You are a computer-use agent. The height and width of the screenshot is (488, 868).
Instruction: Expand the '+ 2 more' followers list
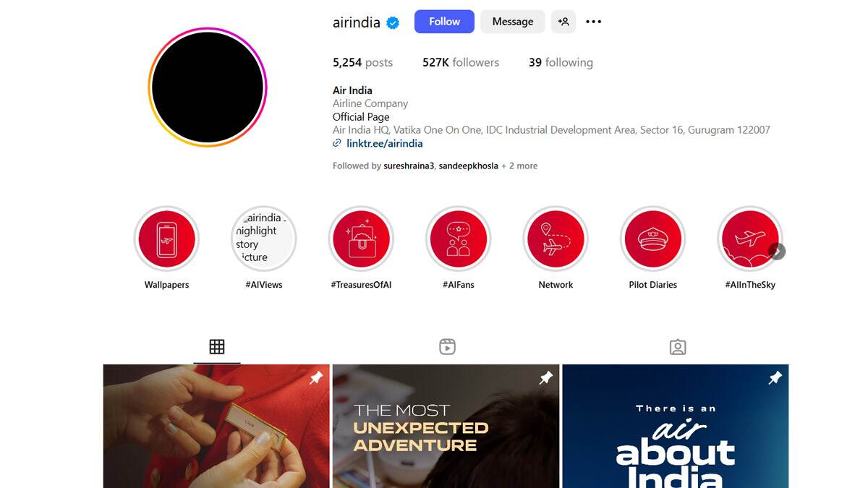[x=519, y=166]
